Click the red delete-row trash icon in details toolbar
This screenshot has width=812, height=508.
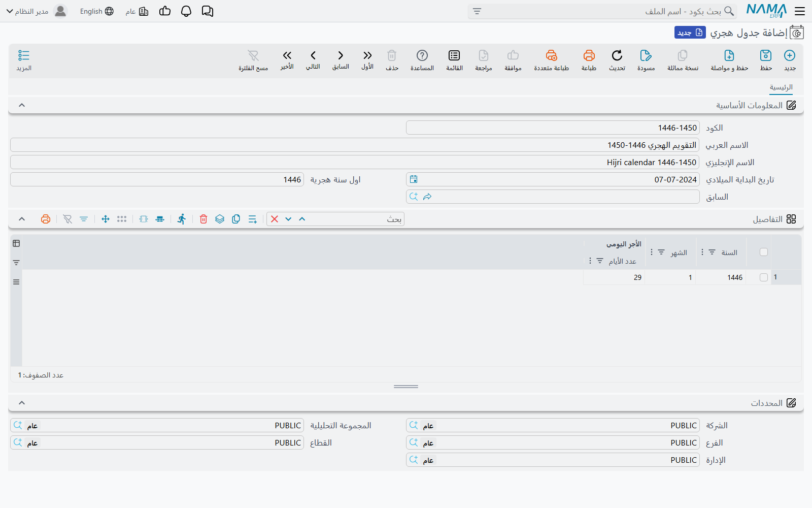pos(204,219)
